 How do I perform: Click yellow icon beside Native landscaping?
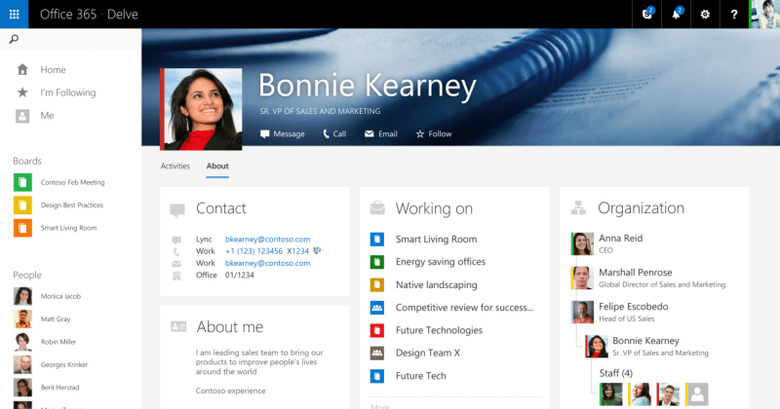(377, 285)
